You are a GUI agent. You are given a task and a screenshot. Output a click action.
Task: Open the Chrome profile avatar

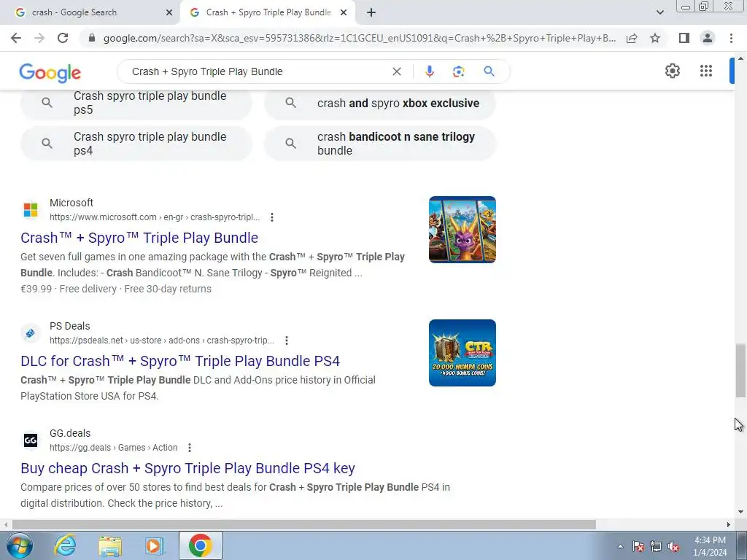coord(708,38)
